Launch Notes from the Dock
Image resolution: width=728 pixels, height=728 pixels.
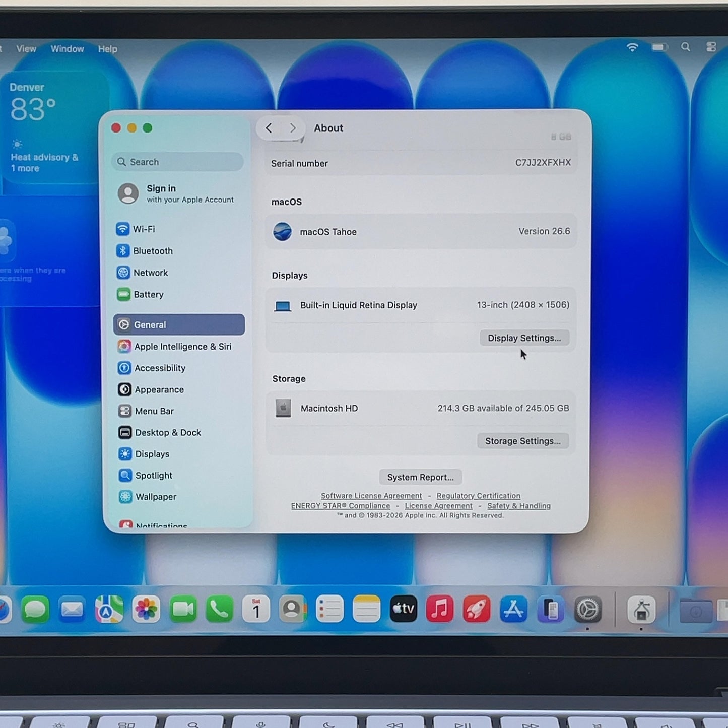(366, 609)
